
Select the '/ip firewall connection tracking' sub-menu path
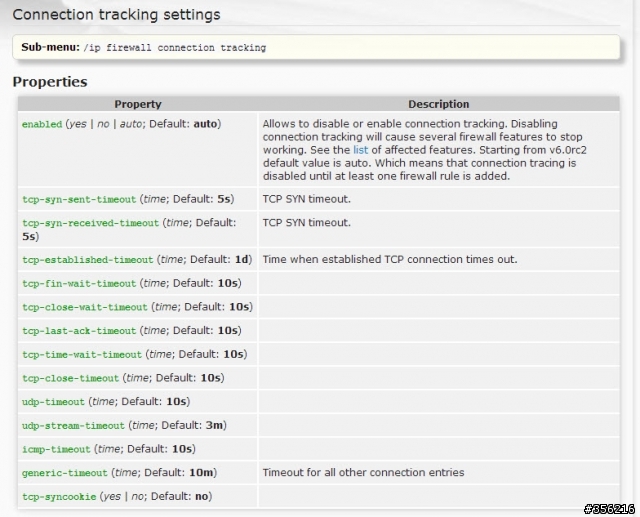click(x=175, y=48)
